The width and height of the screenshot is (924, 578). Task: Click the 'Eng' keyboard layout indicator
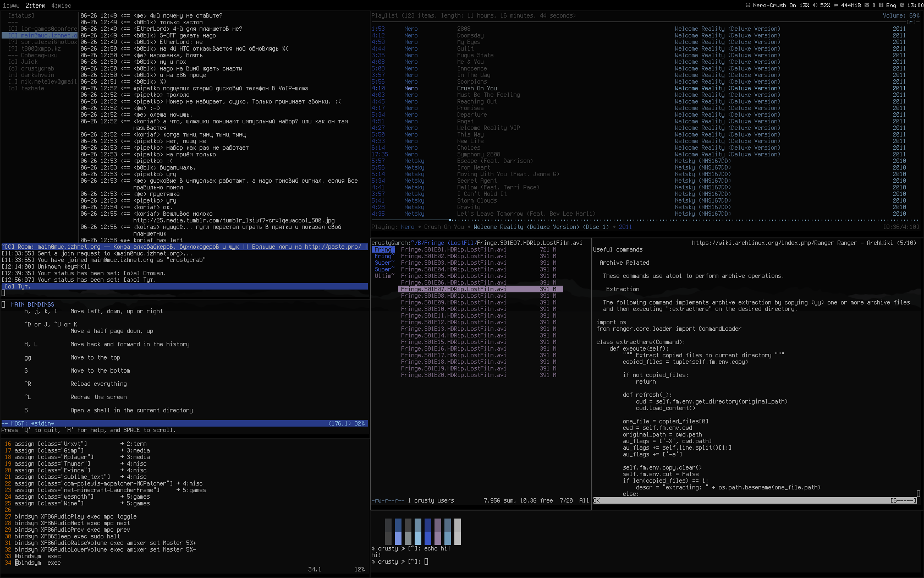[x=891, y=5]
